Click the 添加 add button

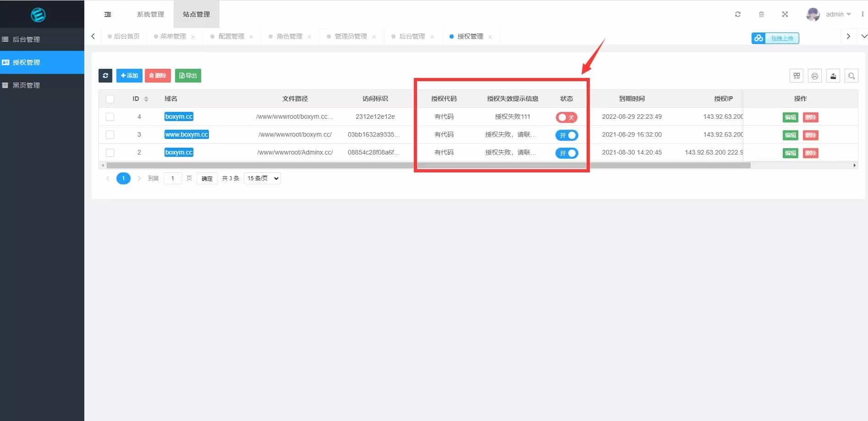click(129, 76)
